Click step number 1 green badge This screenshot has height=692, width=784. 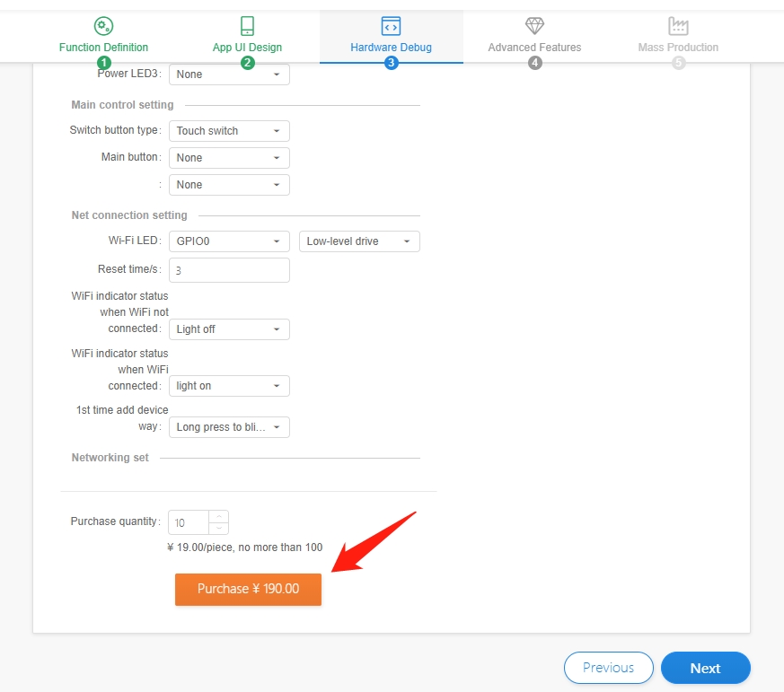pyautogui.click(x=103, y=63)
